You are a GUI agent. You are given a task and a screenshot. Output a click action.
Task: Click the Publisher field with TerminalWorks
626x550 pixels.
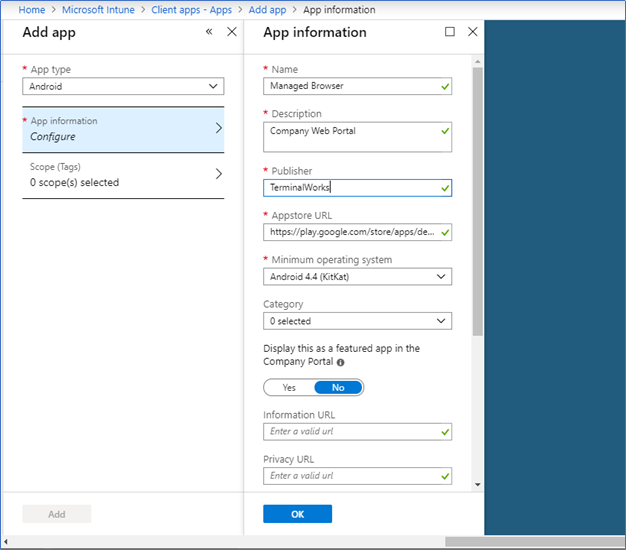coord(357,188)
